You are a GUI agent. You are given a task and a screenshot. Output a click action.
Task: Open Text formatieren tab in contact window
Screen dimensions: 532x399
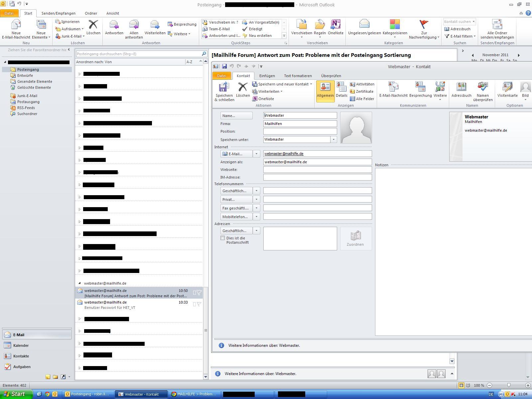click(298, 76)
